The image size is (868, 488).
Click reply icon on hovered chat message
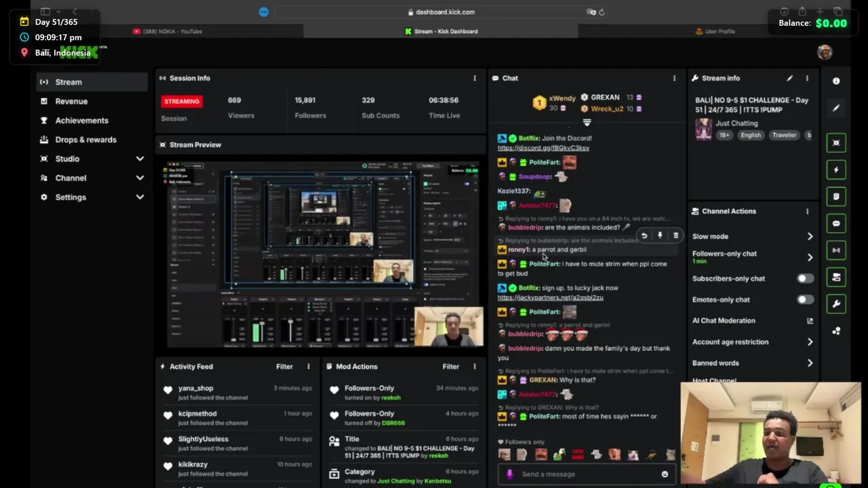click(x=644, y=236)
